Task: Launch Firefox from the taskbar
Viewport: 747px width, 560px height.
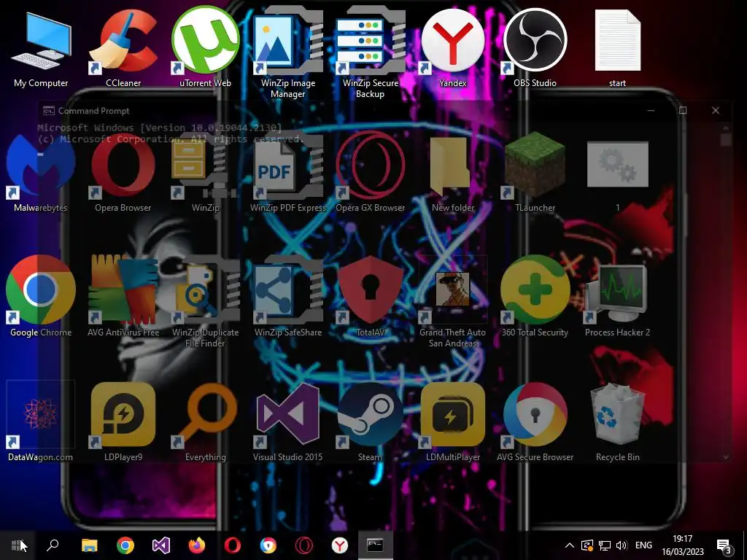Action: coord(197,545)
